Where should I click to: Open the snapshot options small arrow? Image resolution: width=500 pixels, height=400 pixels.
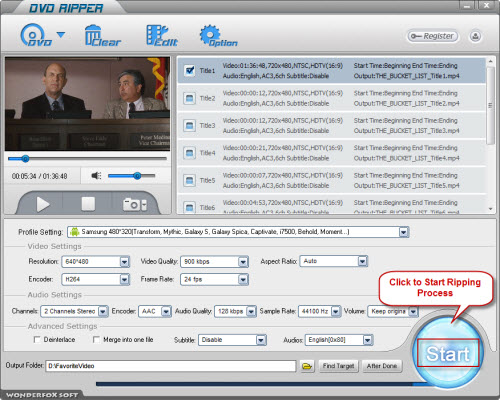[144, 205]
